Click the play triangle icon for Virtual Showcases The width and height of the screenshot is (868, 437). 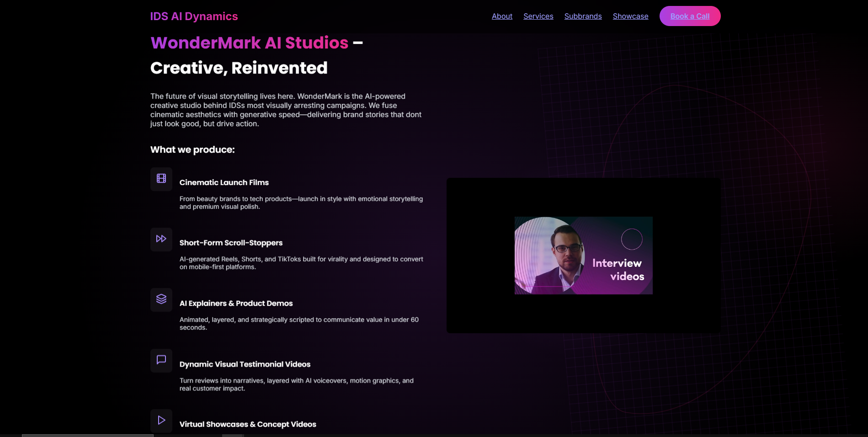coord(161,421)
